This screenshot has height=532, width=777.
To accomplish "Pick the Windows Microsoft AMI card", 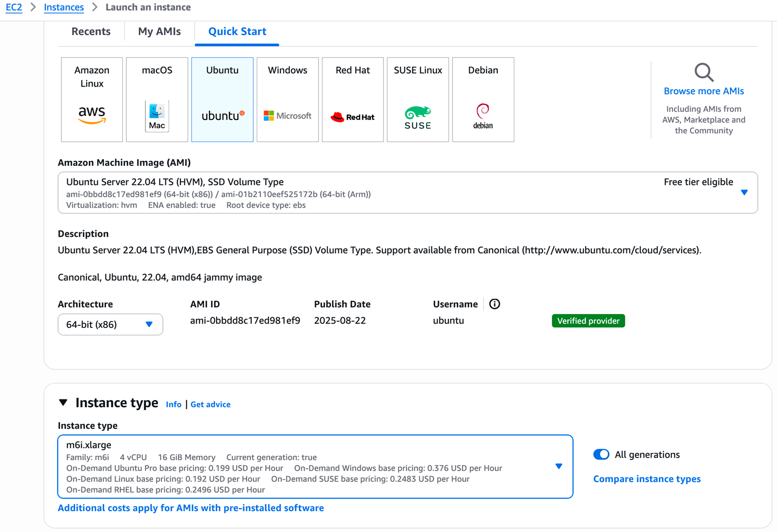I will pos(287,100).
